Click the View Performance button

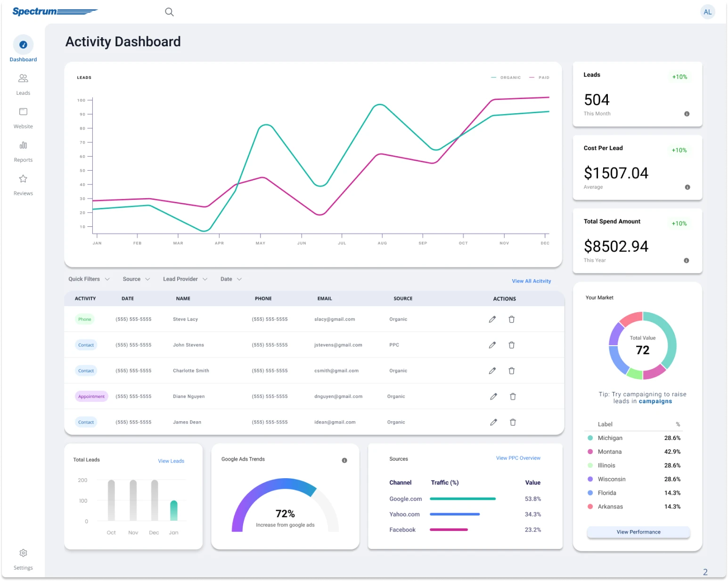tap(638, 532)
